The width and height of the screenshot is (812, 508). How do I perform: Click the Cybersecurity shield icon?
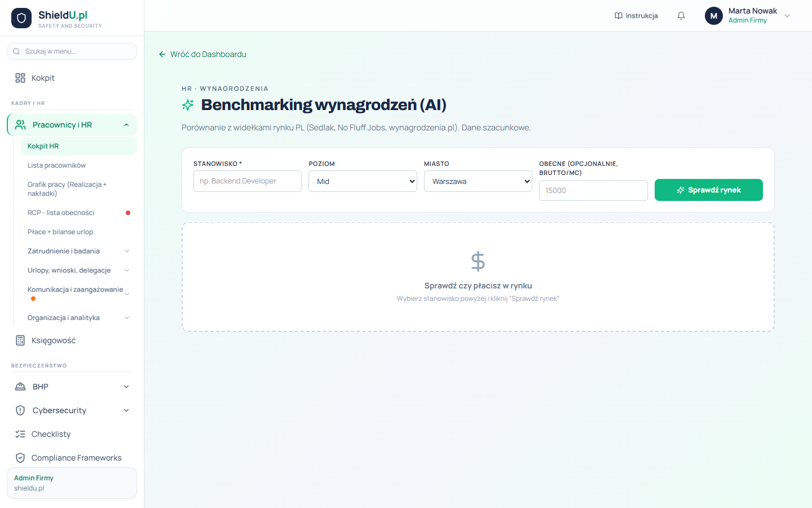(20, 410)
